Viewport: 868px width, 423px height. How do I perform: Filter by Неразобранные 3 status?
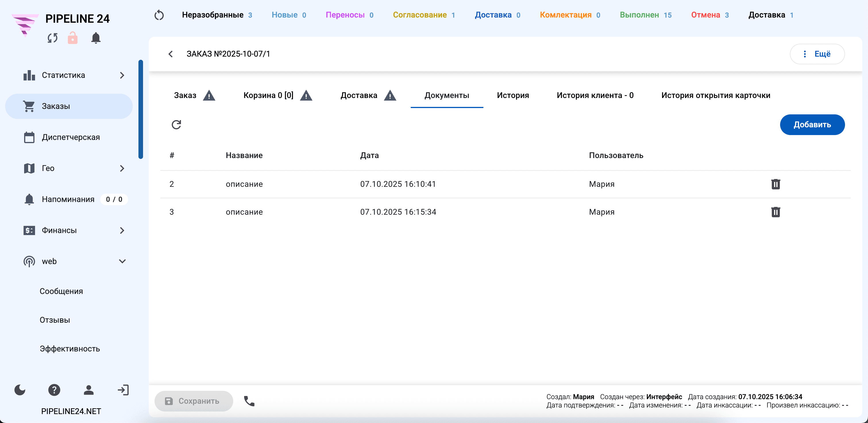(217, 15)
